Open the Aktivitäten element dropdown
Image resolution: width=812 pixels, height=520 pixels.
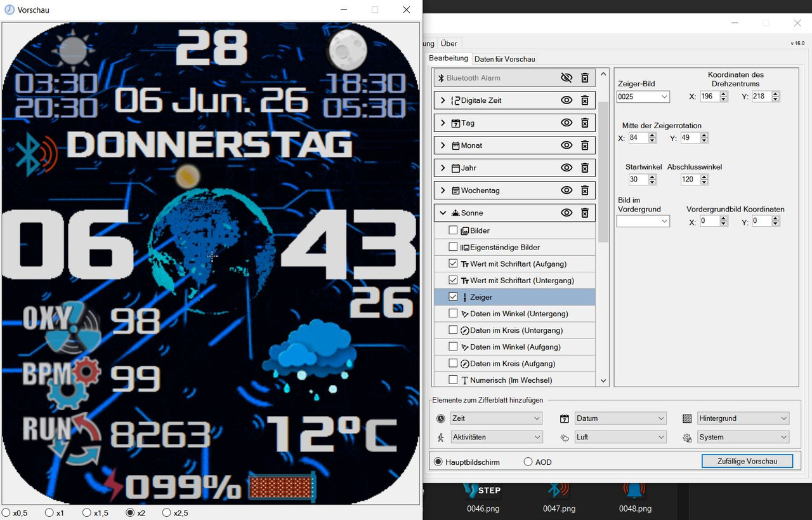pyautogui.click(x=496, y=437)
